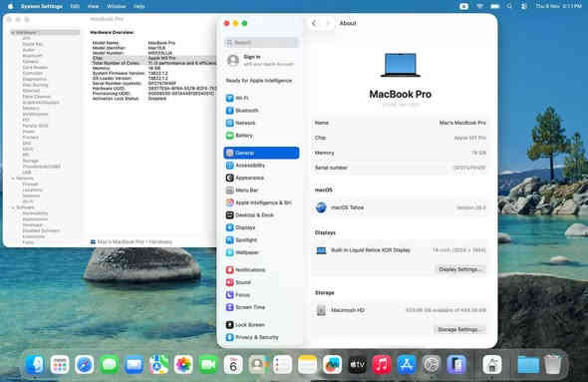The width and height of the screenshot is (588, 382).
Task: Select General in settings sidebar
Action: (x=261, y=153)
